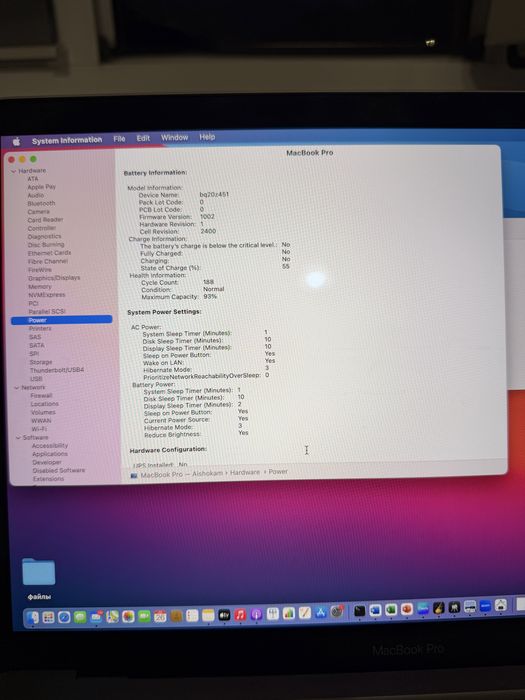Open Reminders in the Dock
525x700 pixels.
point(192,616)
